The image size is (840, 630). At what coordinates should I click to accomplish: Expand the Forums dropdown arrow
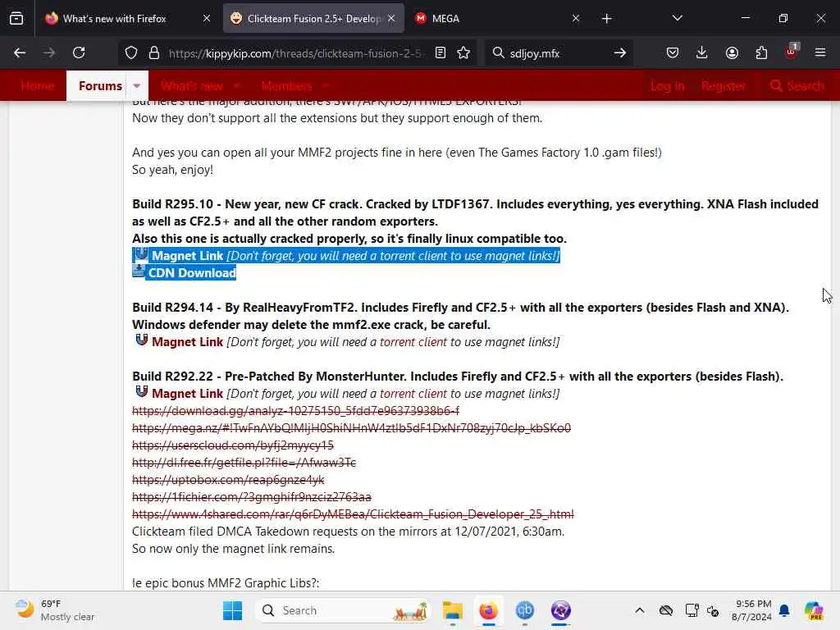coord(137,85)
